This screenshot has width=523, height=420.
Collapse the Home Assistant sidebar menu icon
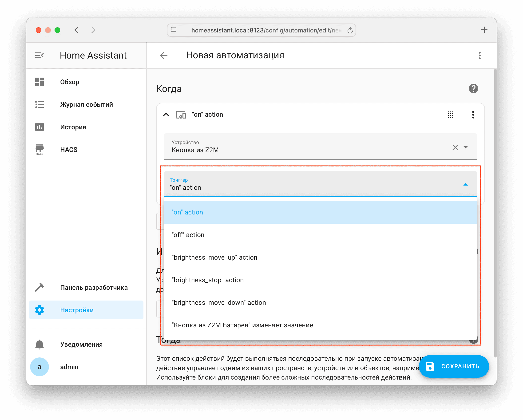[39, 55]
